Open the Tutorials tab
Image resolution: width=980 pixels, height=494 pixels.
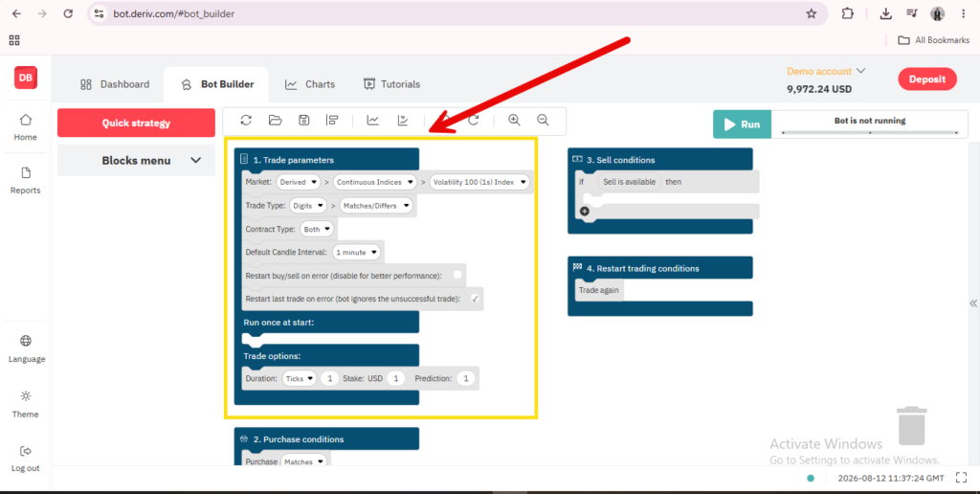[391, 84]
